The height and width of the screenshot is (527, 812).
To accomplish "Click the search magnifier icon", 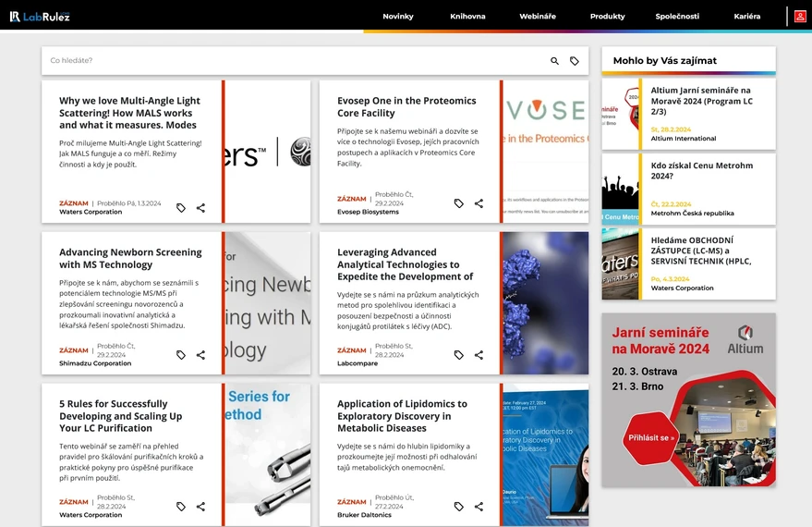I will [554, 61].
